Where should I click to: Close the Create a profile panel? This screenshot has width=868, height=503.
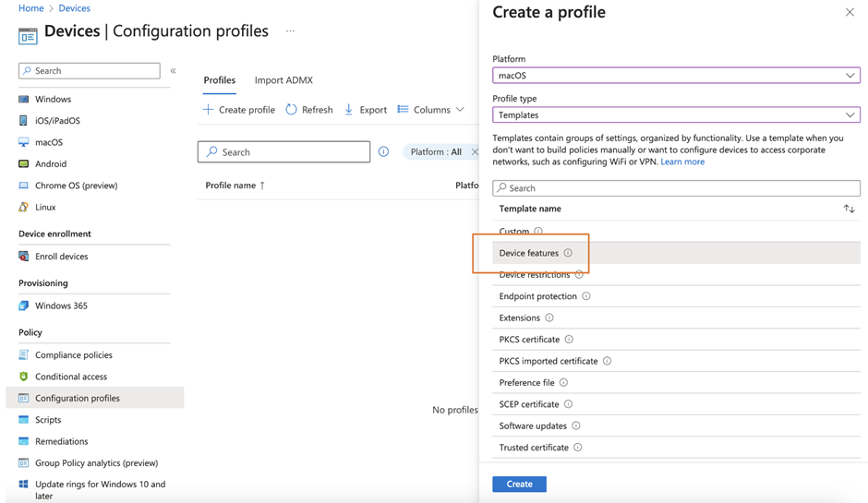coord(850,12)
